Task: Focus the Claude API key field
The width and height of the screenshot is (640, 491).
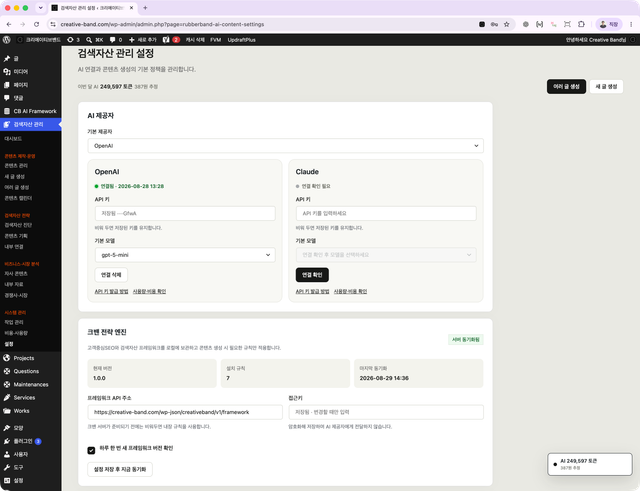Action: click(386, 213)
